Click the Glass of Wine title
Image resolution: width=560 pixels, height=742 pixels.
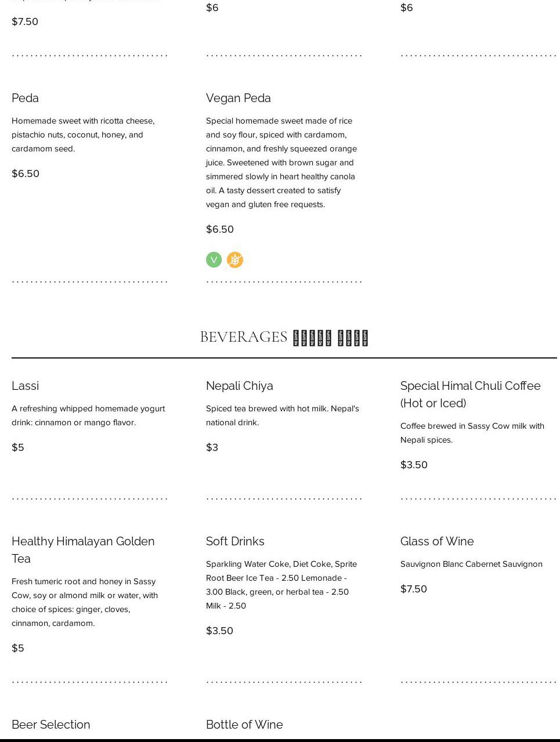click(x=436, y=541)
